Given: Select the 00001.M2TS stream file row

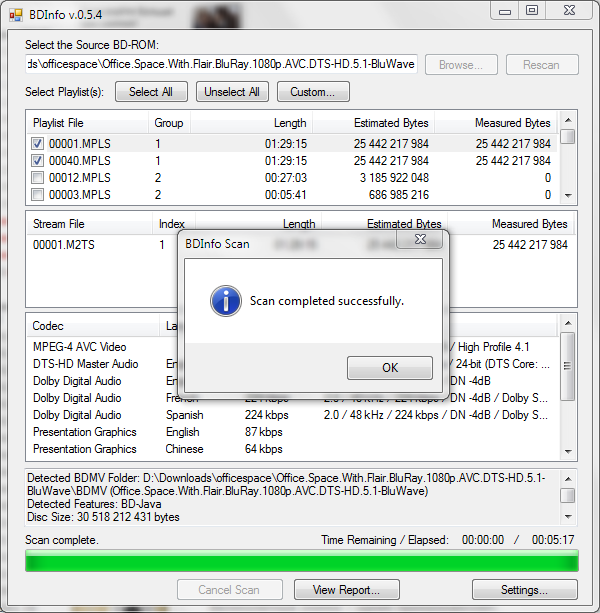Looking at the screenshot, I should pyautogui.click(x=301, y=245).
